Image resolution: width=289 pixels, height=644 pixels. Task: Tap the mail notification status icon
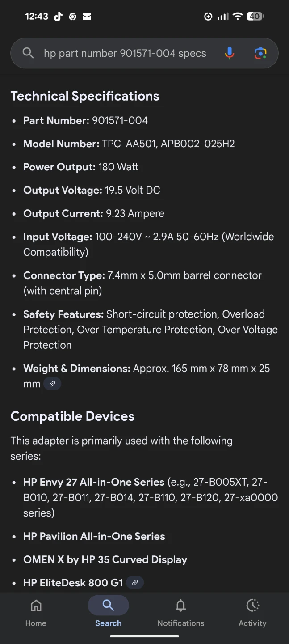coord(87,17)
